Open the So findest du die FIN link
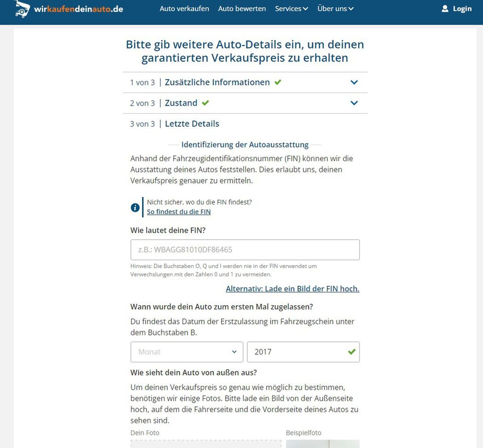 pyautogui.click(x=178, y=211)
